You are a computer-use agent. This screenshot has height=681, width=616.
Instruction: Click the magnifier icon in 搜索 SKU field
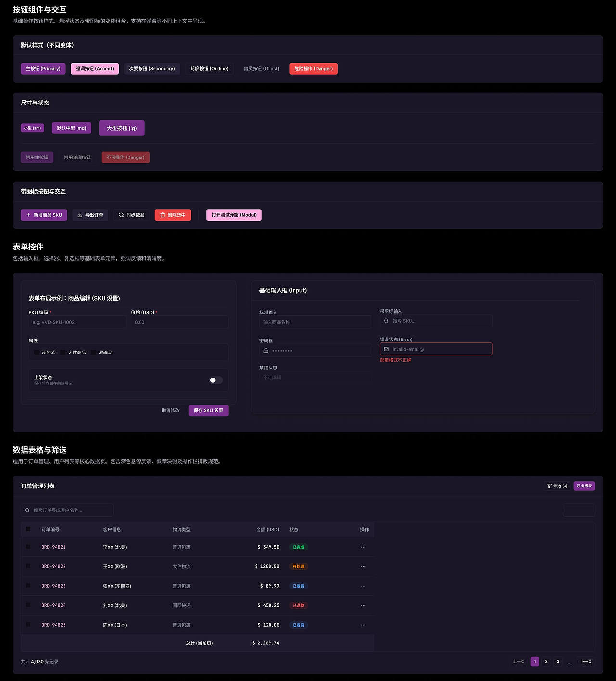386,321
